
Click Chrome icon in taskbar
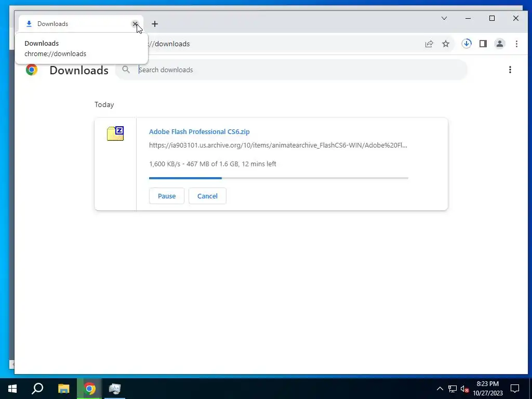89,389
